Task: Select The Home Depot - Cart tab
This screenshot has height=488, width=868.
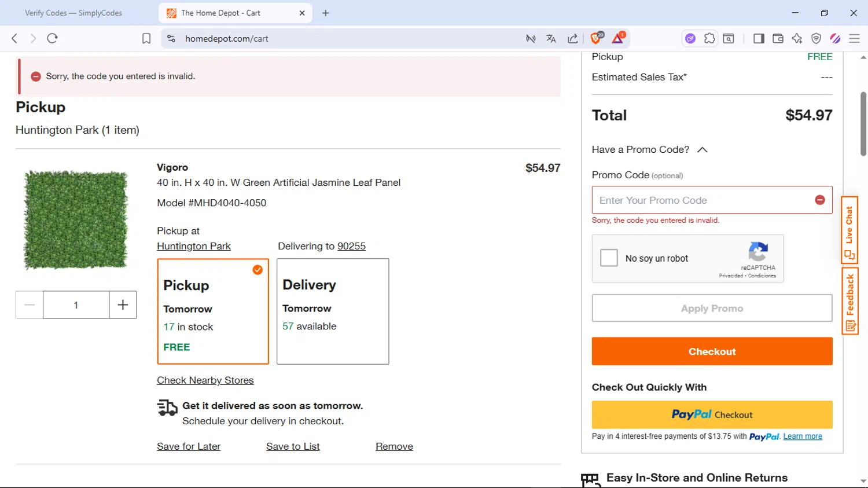Action: [x=234, y=13]
